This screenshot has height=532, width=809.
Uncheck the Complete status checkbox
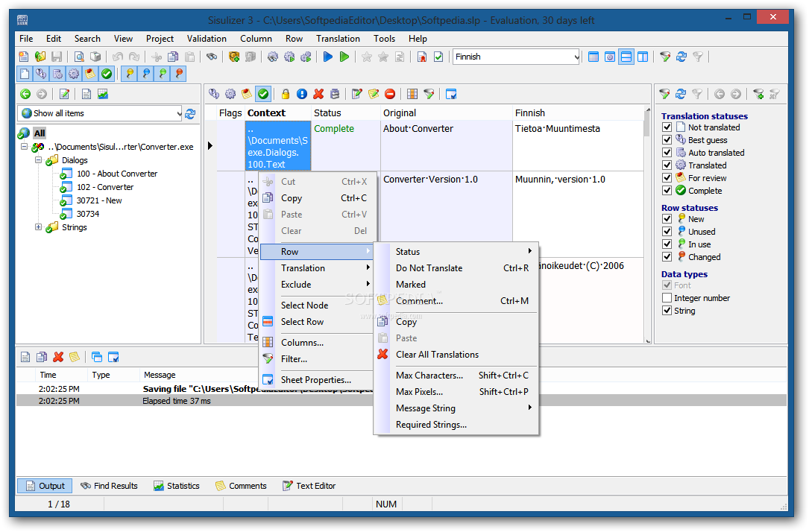[667, 191]
